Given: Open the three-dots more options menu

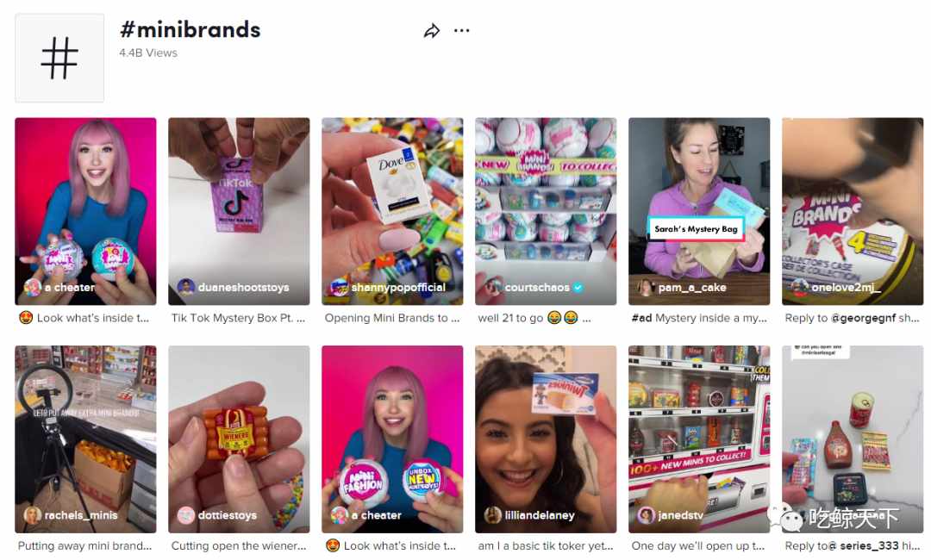Looking at the screenshot, I should click(x=461, y=30).
